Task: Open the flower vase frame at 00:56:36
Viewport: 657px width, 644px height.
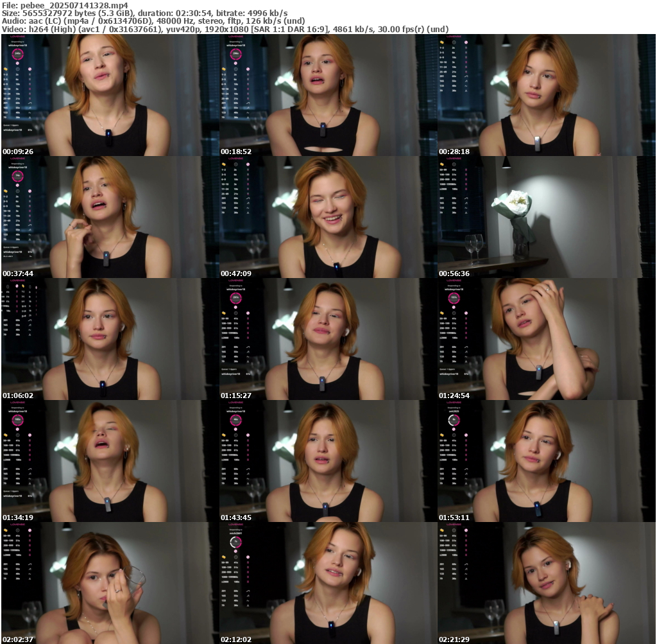Action: [x=547, y=217]
